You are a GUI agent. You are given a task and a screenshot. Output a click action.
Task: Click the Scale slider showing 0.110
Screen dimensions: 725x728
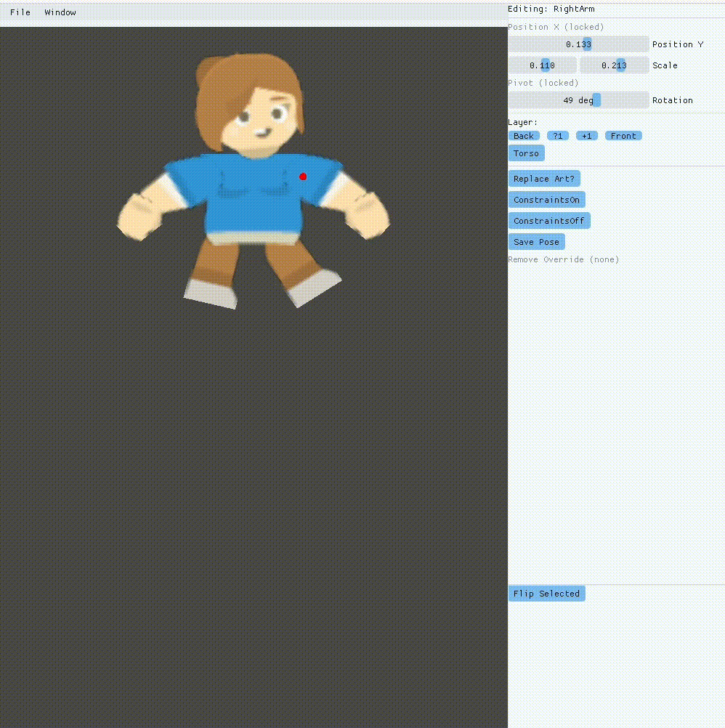click(x=542, y=65)
